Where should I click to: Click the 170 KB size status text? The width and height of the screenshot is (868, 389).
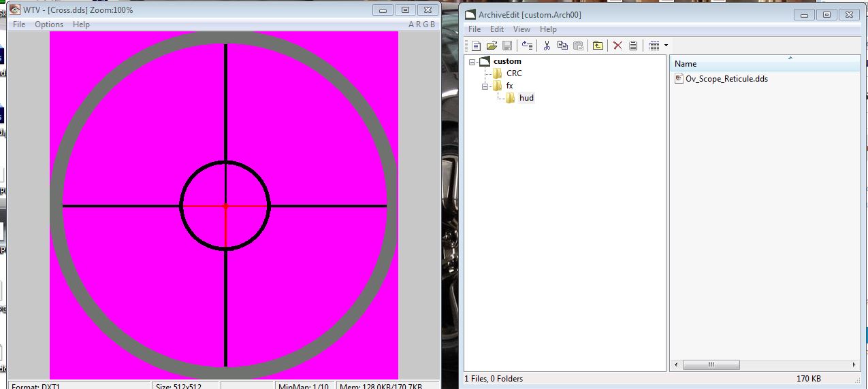coord(809,378)
